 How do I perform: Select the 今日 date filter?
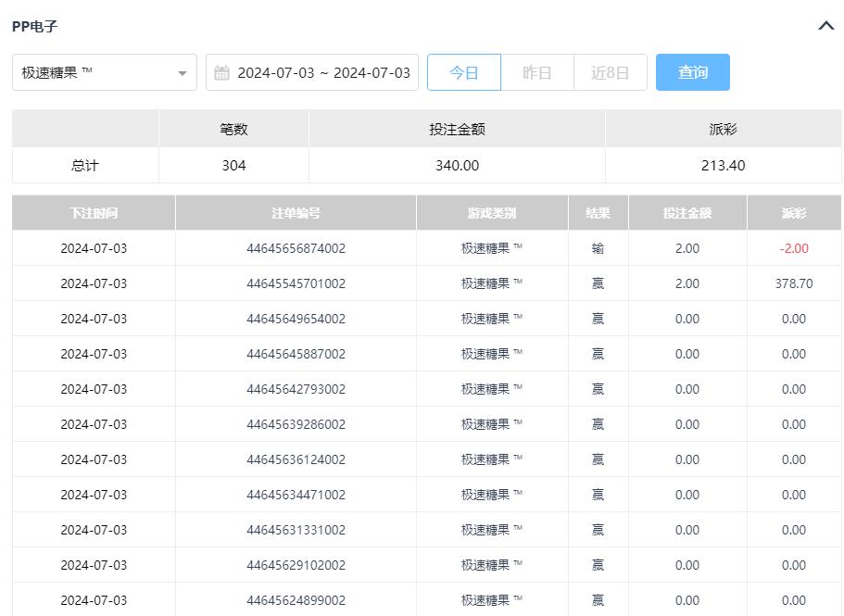tap(463, 72)
